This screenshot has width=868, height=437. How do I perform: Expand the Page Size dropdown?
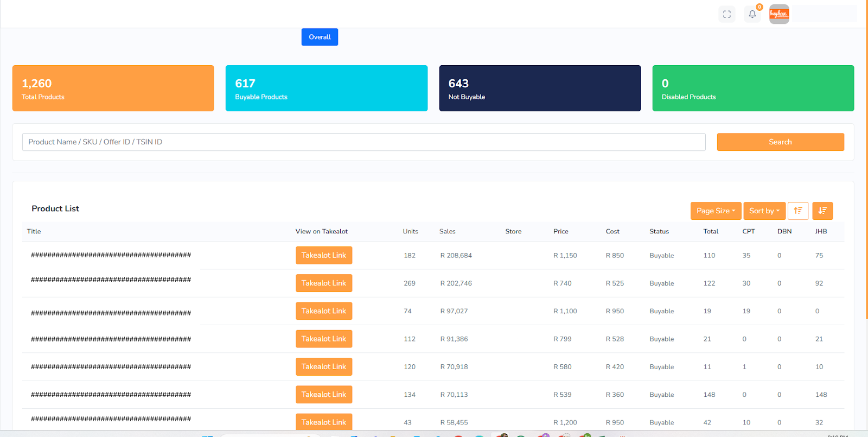(716, 211)
